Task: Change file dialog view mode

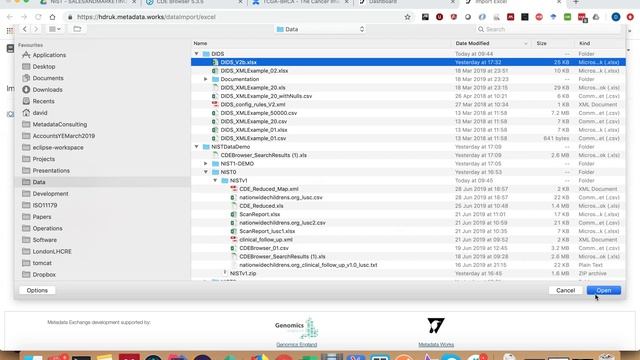Action: click(x=55, y=29)
